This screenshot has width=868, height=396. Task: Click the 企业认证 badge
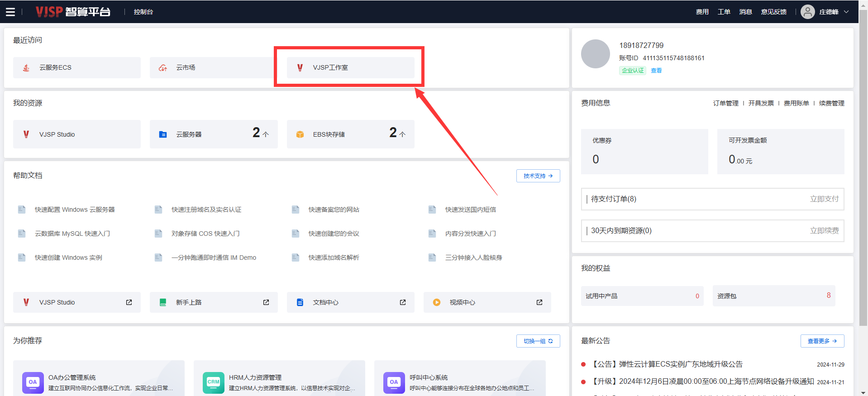pos(633,71)
